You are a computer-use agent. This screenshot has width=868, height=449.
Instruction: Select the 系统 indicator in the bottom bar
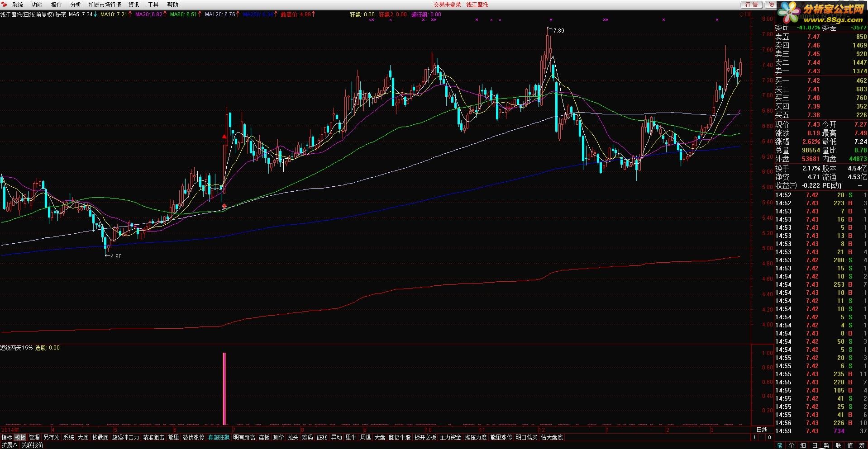coord(69,437)
